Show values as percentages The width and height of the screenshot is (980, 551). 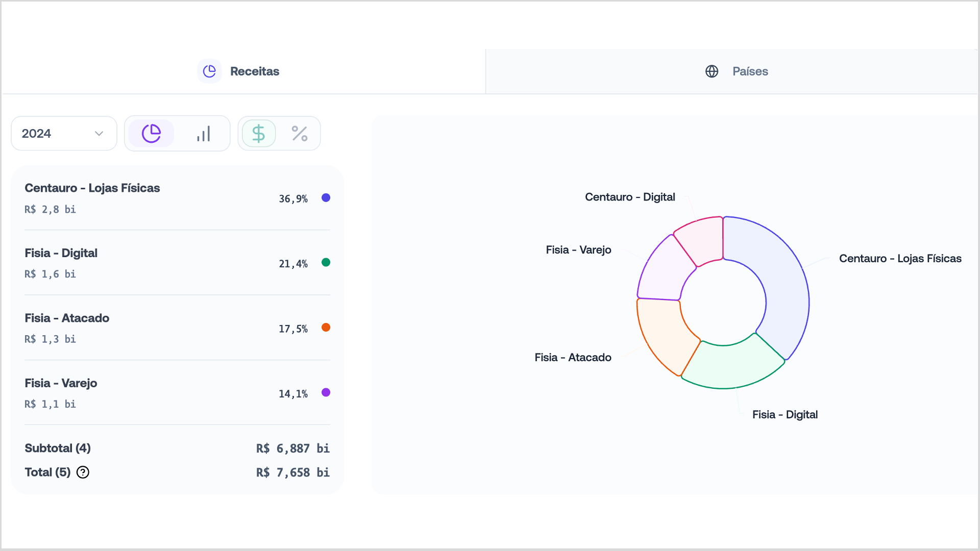[x=300, y=134]
